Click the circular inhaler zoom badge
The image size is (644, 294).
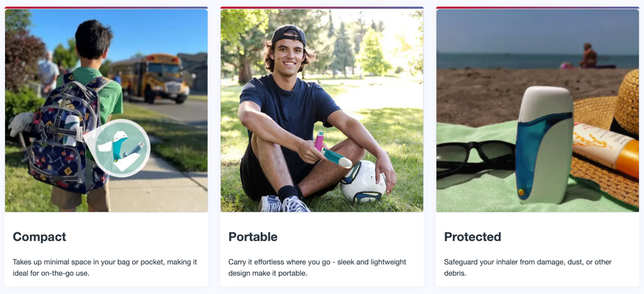click(x=122, y=148)
